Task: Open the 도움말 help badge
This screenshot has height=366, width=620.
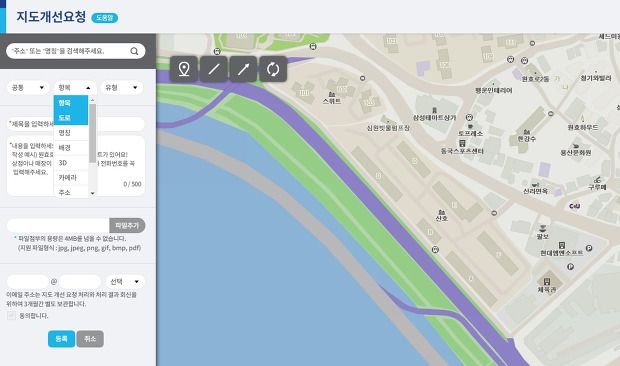Action: tap(105, 18)
